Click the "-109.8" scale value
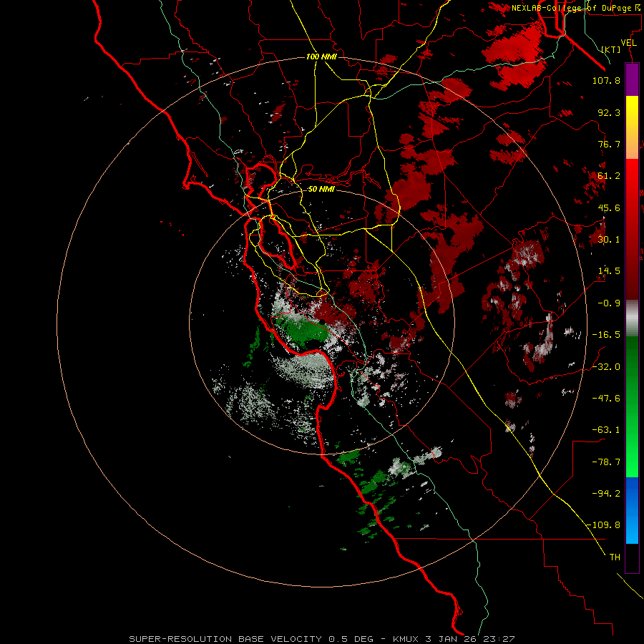This screenshot has width=644, height=644. coord(604,525)
